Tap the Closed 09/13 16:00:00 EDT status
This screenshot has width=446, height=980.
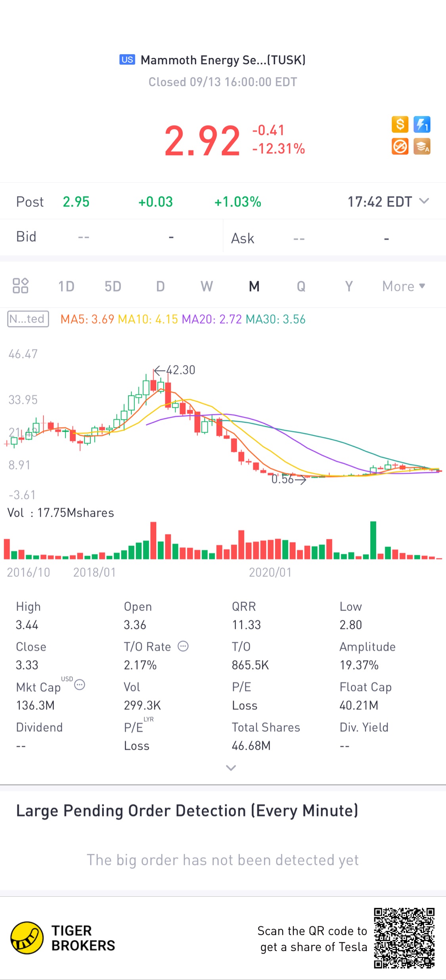click(x=223, y=82)
